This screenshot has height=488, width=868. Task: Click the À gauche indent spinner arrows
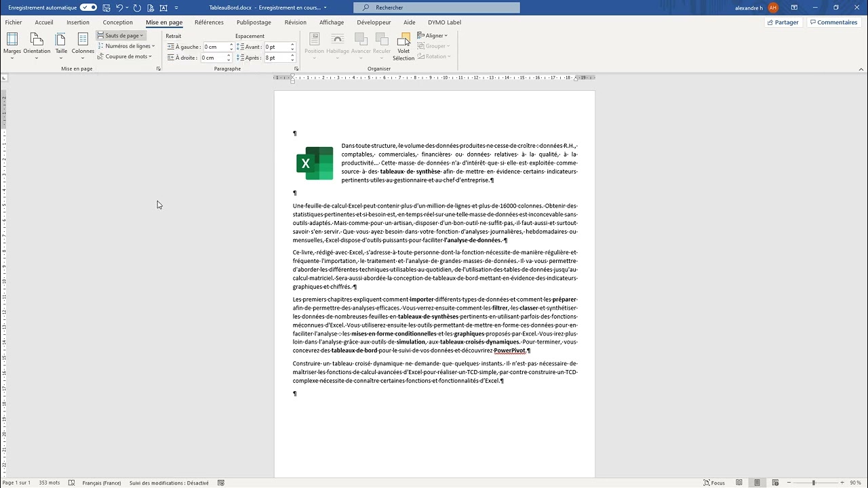point(231,47)
